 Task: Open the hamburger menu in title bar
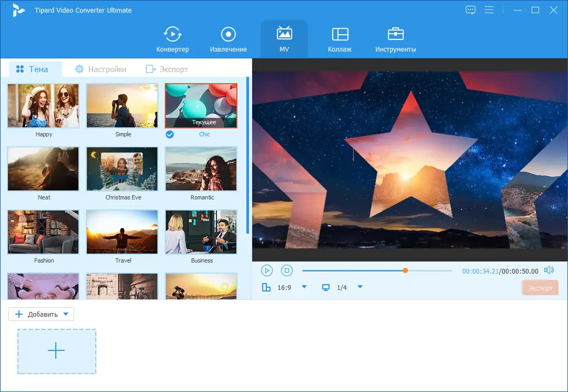point(489,10)
